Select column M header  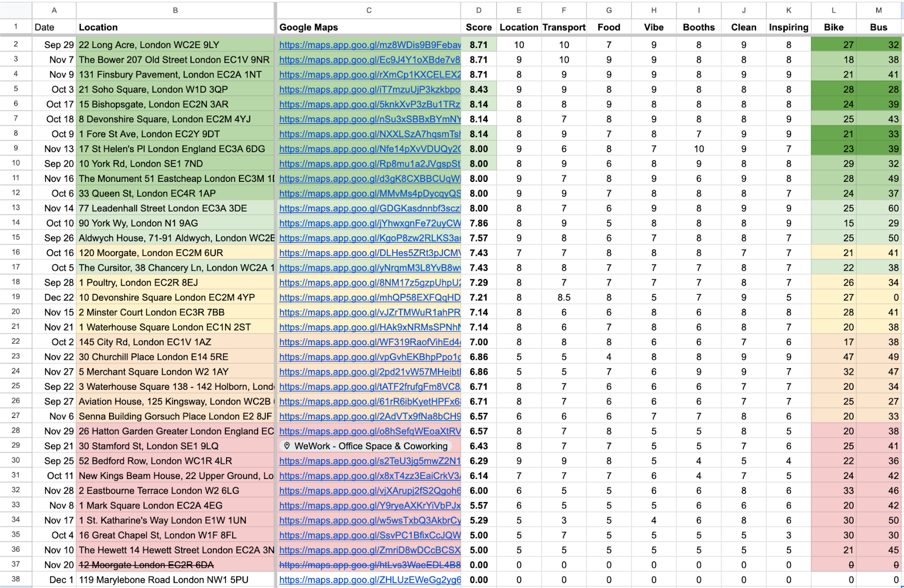[x=879, y=10]
